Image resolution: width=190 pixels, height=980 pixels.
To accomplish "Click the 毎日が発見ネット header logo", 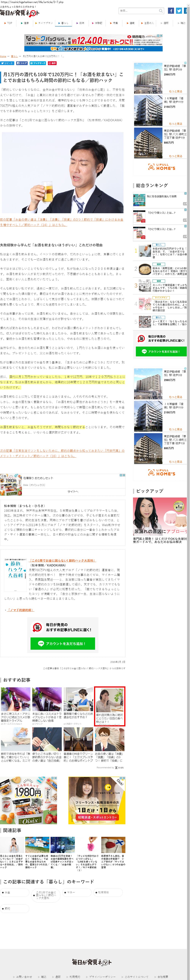I will pos(20,13).
